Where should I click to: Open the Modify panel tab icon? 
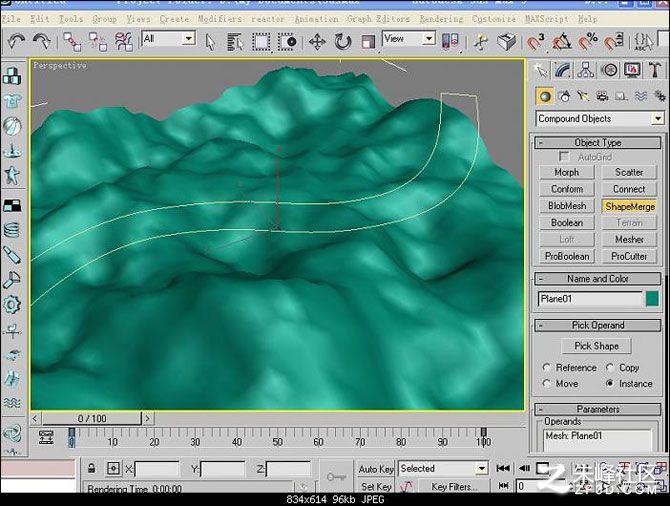point(563,70)
